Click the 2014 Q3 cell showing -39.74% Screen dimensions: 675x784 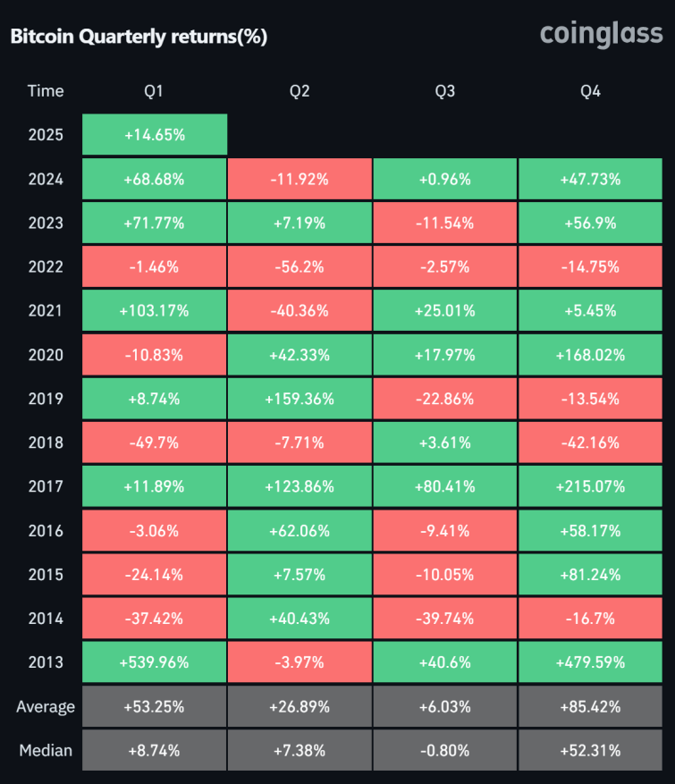(x=444, y=619)
